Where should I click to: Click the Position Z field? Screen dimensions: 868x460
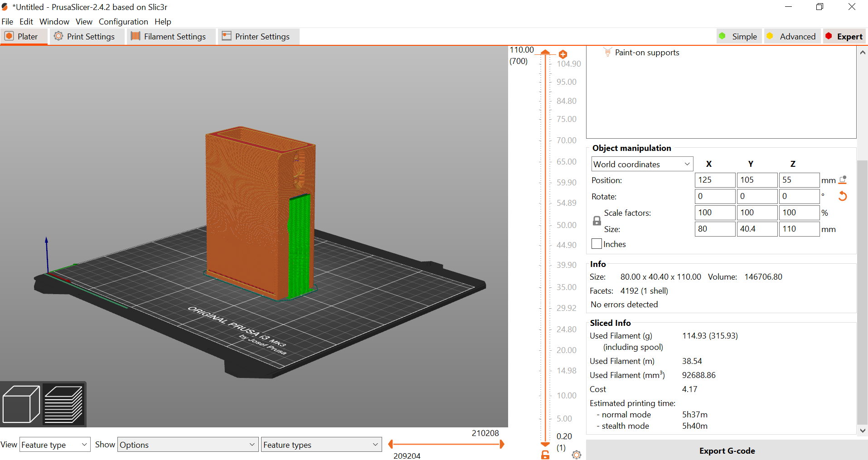click(799, 180)
